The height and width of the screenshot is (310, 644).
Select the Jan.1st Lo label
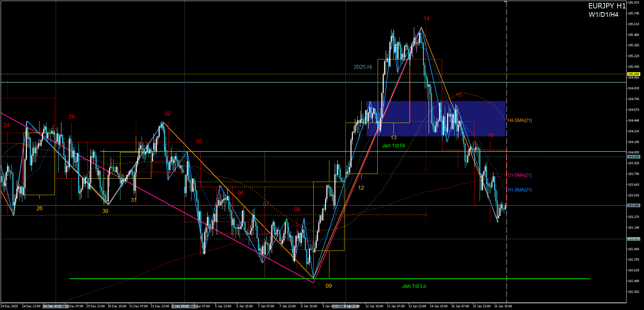pyautogui.click(x=414, y=286)
